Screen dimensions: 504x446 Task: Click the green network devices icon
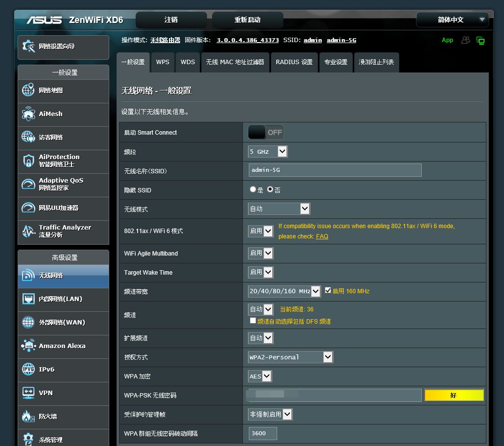pyautogui.click(x=480, y=41)
